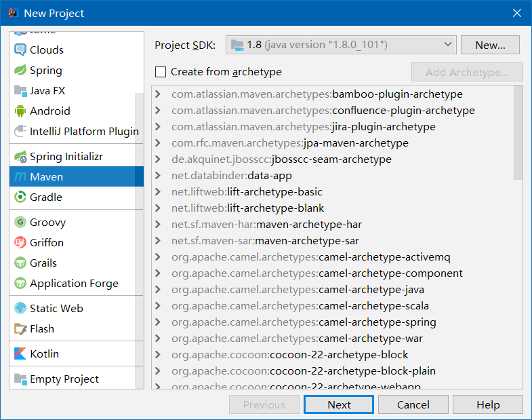Screen dimensions: 532x420
Task: Click the Kotlin logo icon
Action: tap(20, 354)
